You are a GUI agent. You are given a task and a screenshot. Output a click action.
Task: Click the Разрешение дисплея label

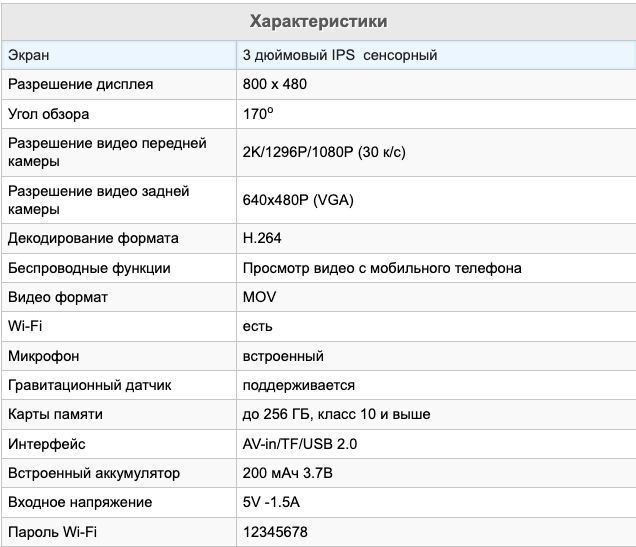pyautogui.click(x=81, y=84)
